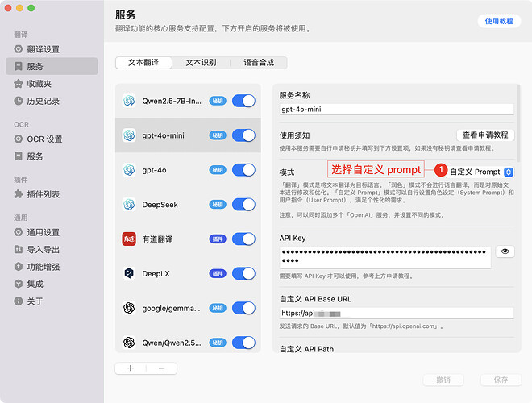
Task: Click the 服务名称 input field
Action: [x=397, y=110]
